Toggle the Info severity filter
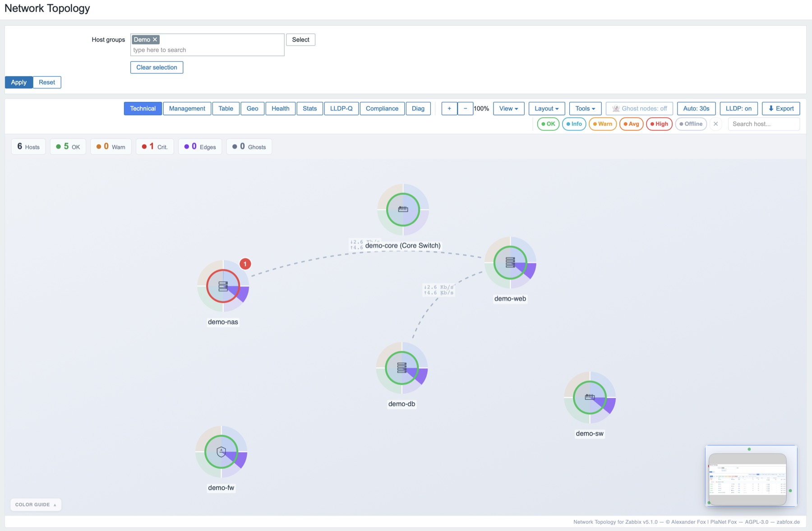 coord(574,124)
